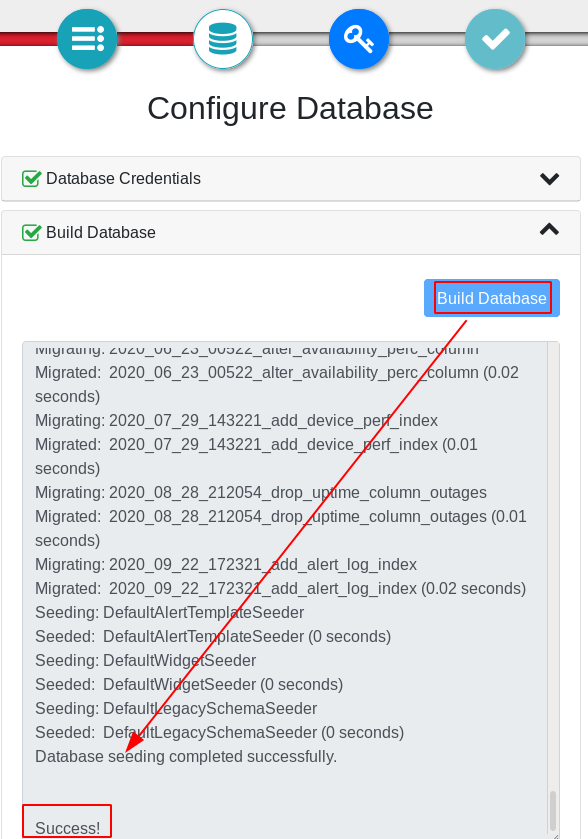Select the database step icon
This screenshot has width=588, height=839.
coord(223,39)
